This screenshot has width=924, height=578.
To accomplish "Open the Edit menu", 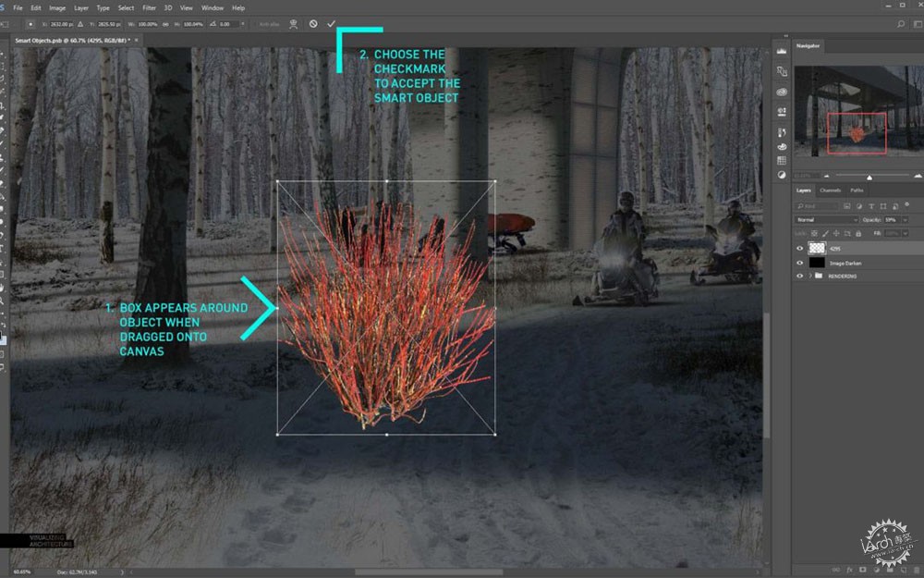I will [36, 7].
